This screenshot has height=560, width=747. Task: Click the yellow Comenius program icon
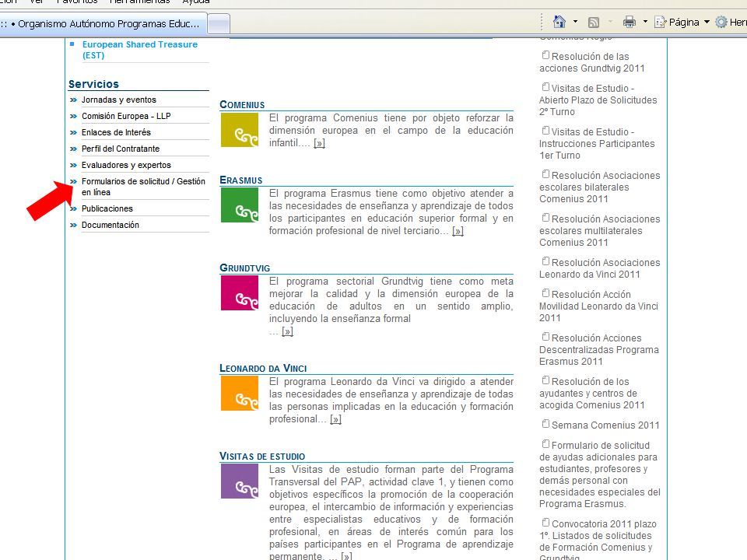240,130
